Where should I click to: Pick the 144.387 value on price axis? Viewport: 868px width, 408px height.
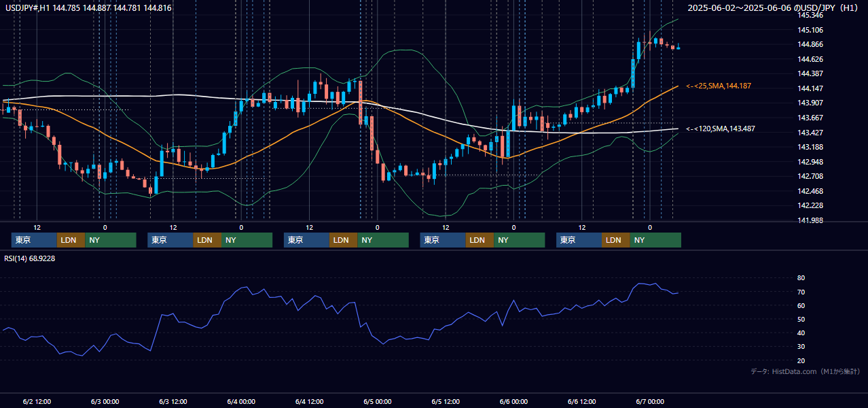pyautogui.click(x=810, y=73)
